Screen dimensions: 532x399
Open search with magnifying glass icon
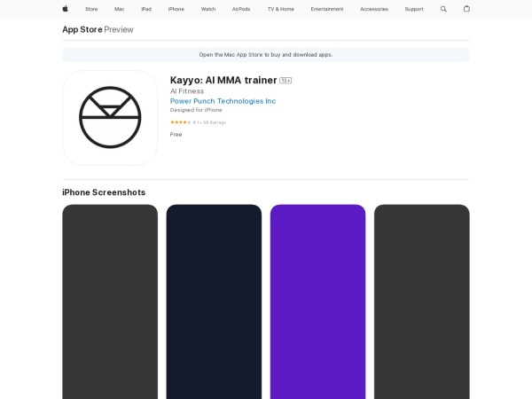click(443, 9)
